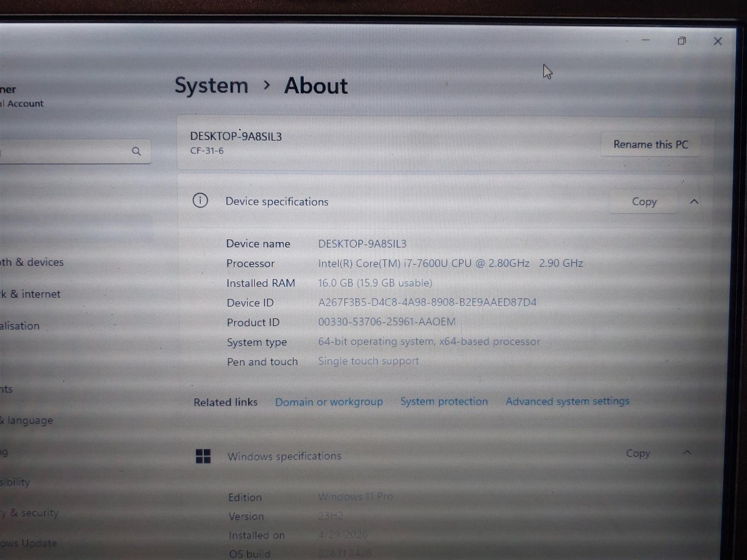Click the DESKTOP-9A8SIL3 header title

point(236,136)
